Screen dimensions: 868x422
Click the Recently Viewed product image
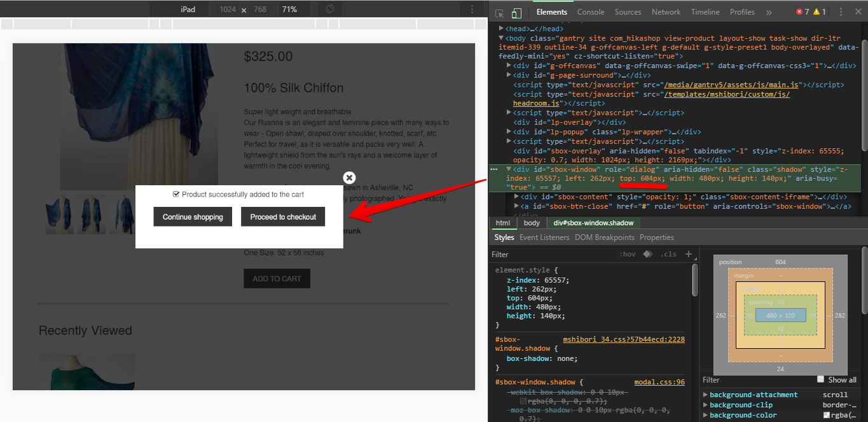click(86, 372)
